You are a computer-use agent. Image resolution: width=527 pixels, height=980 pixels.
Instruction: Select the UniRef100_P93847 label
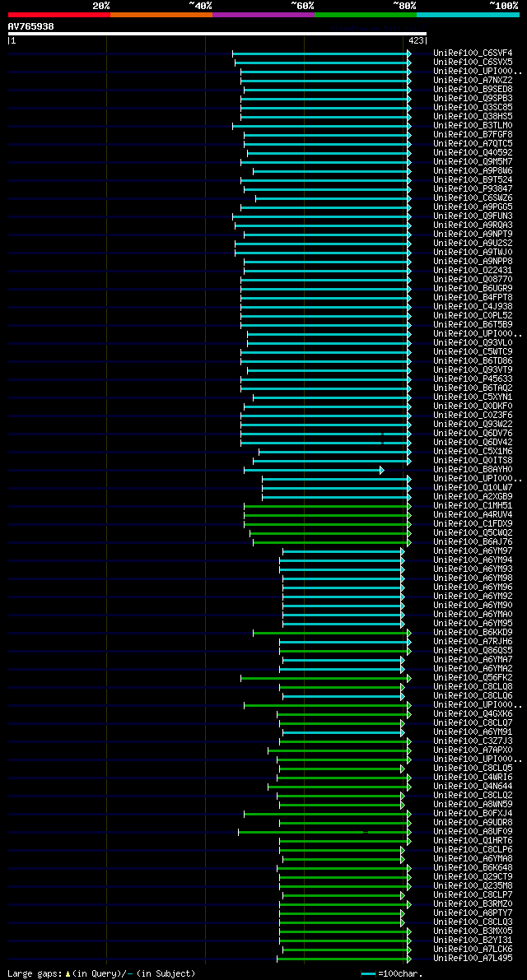[x=473, y=189]
